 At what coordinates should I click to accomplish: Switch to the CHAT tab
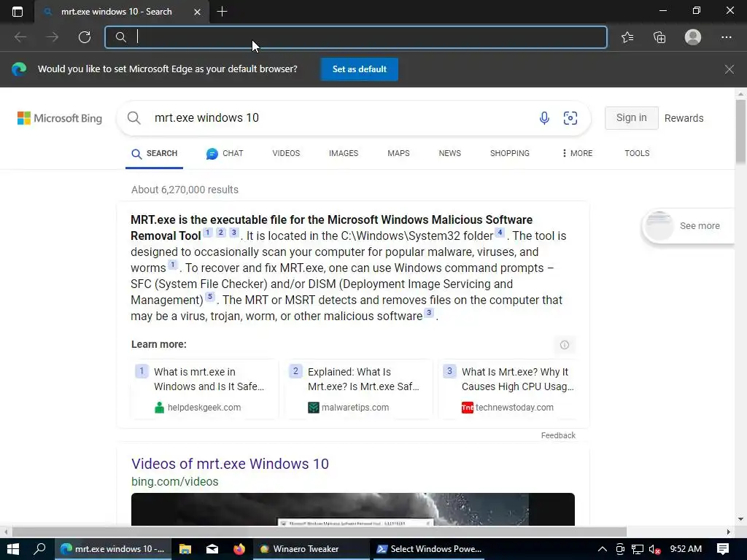click(x=225, y=153)
